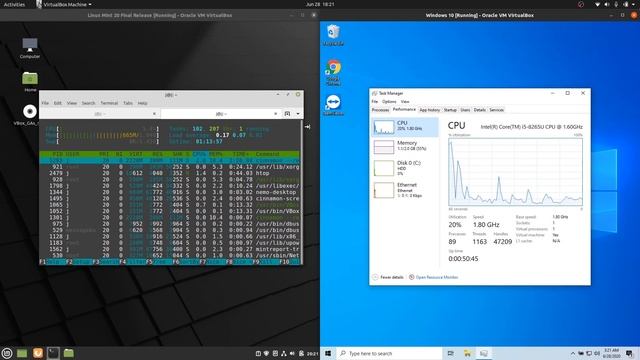Open terminal Help menu
Image resolution: width=640 pixels, height=360 pixels.
coord(142,103)
